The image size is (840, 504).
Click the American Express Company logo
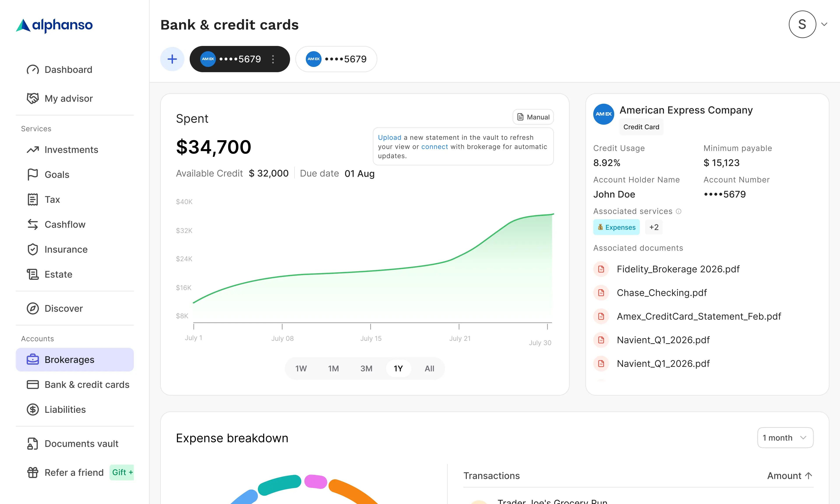(x=603, y=114)
